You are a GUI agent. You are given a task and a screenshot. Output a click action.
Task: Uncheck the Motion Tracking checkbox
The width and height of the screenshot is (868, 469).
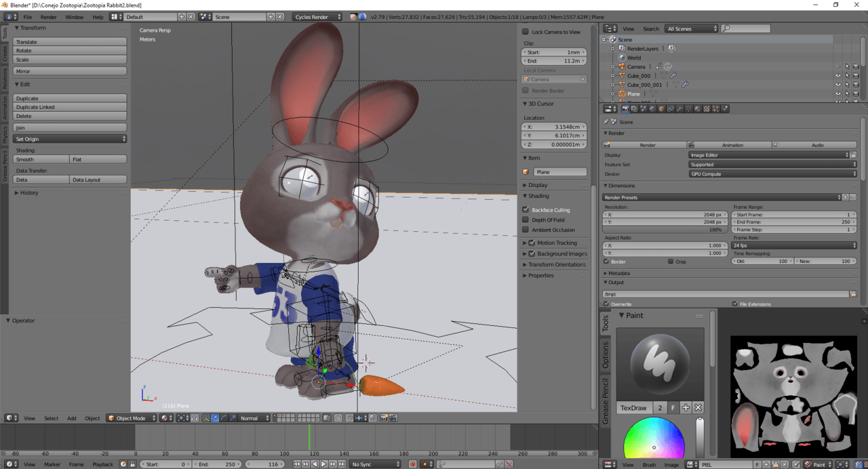[532, 243]
